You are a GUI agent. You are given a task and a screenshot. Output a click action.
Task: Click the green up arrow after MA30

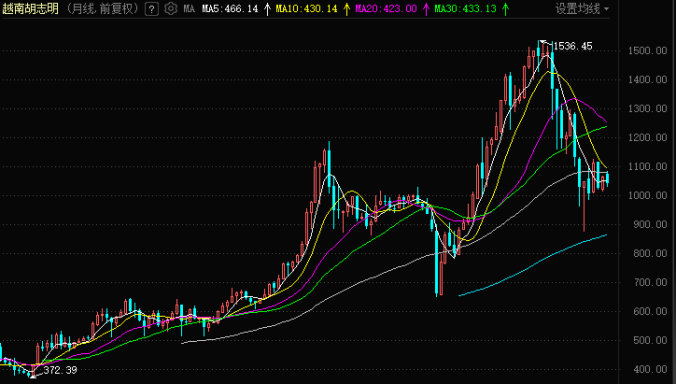tap(506, 9)
